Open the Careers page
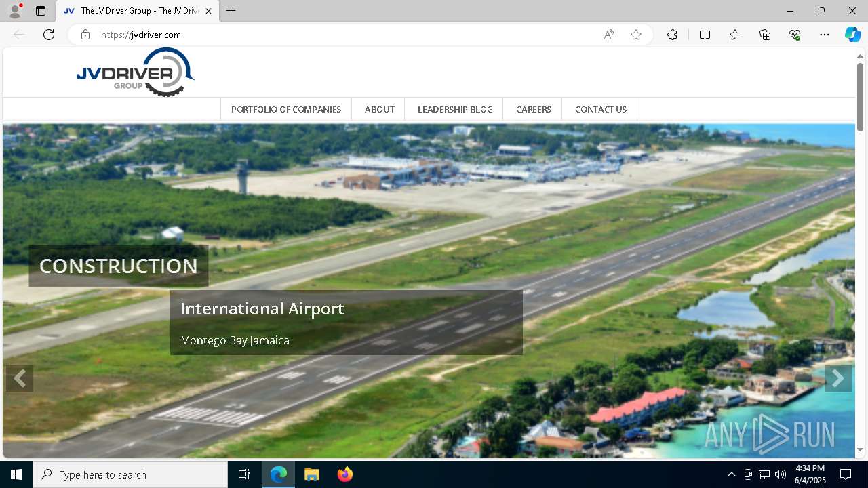Image resolution: width=868 pixels, height=488 pixels. point(533,109)
